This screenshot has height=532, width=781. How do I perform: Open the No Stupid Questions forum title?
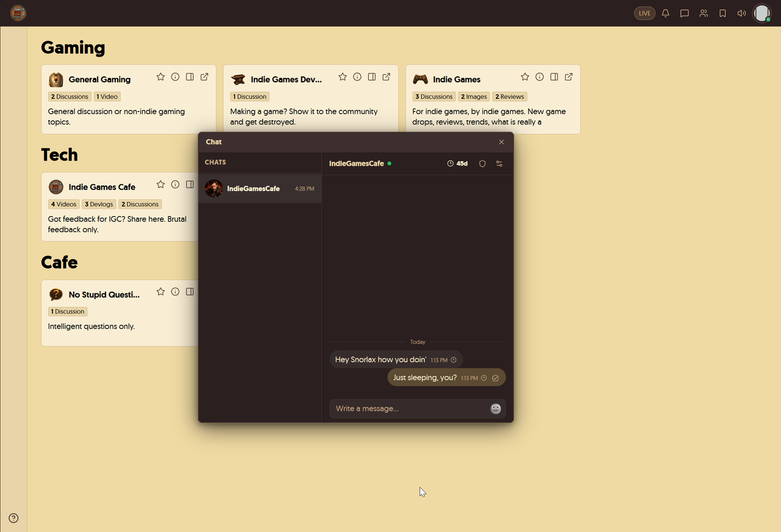click(104, 294)
